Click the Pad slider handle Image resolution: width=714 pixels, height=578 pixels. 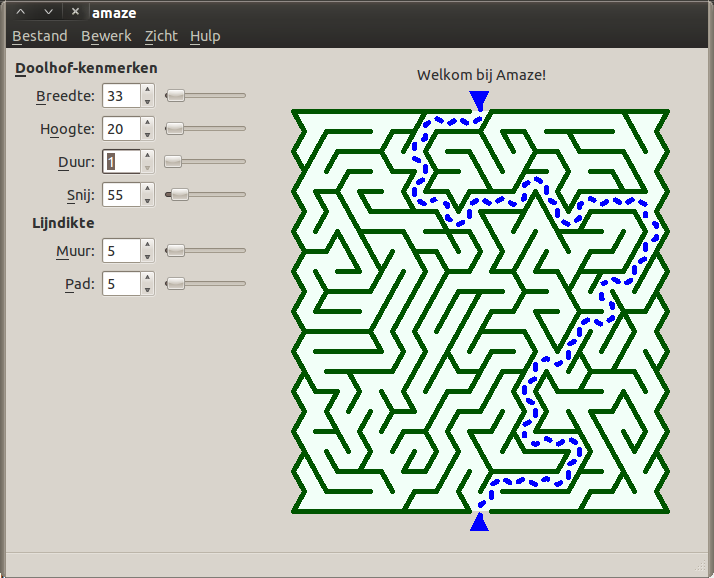coord(175,283)
